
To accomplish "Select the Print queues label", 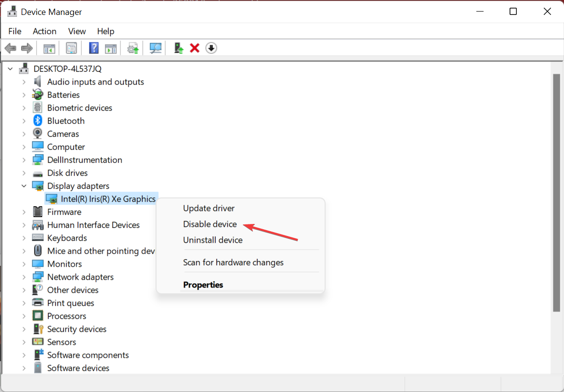I will pyautogui.click(x=70, y=303).
